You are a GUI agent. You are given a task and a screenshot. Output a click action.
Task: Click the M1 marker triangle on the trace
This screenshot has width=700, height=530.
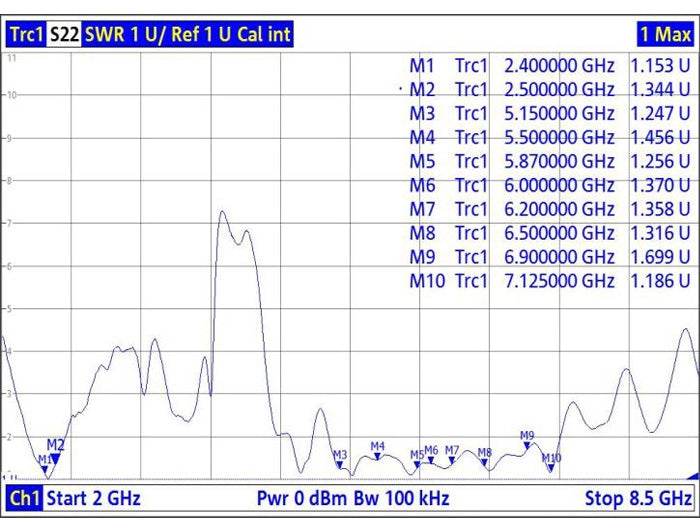click(x=45, y=469)
